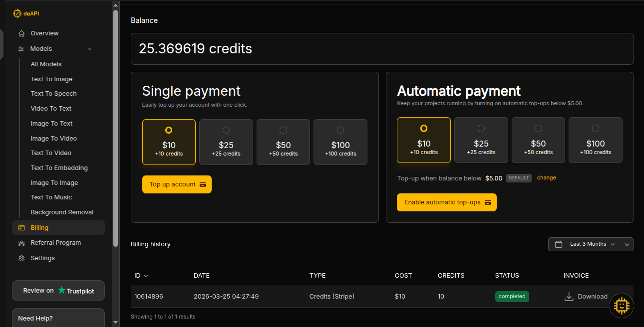
Task: Open Background Removal in sidebar
Action: pos(62,212)
